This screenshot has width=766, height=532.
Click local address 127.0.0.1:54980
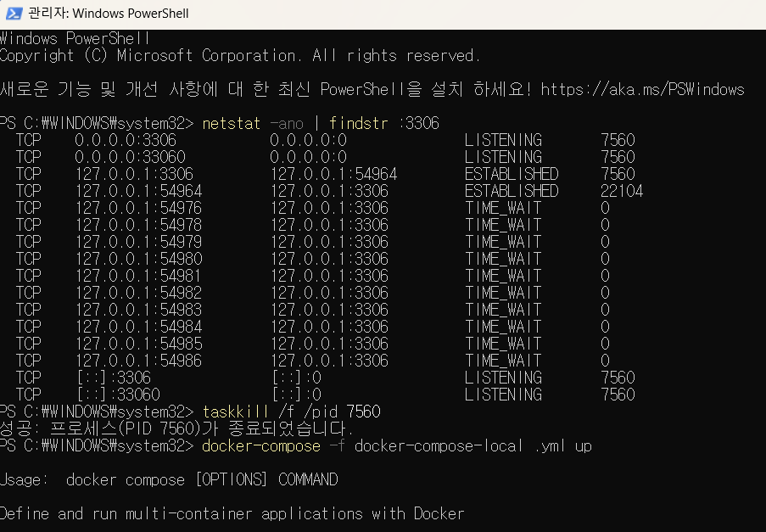tap(138, 259)
